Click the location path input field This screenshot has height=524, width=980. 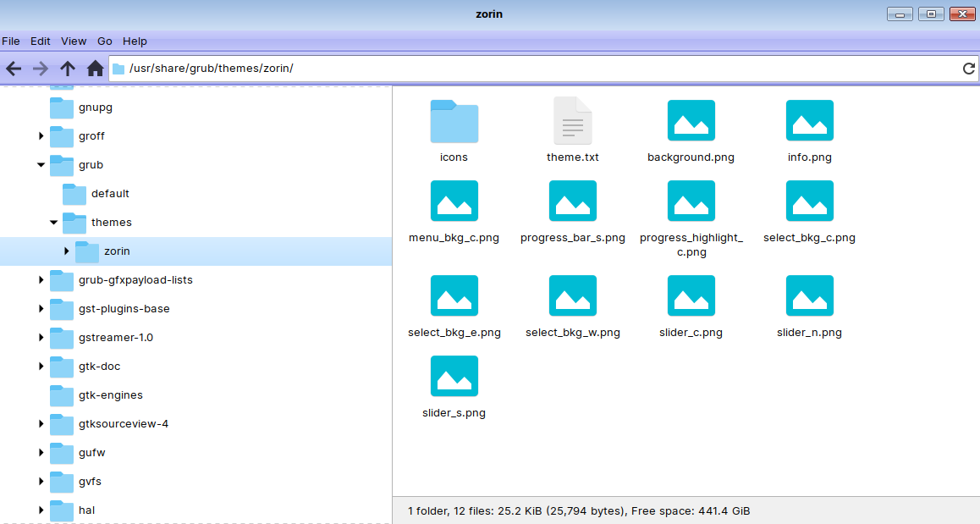(x=542, y=69)
